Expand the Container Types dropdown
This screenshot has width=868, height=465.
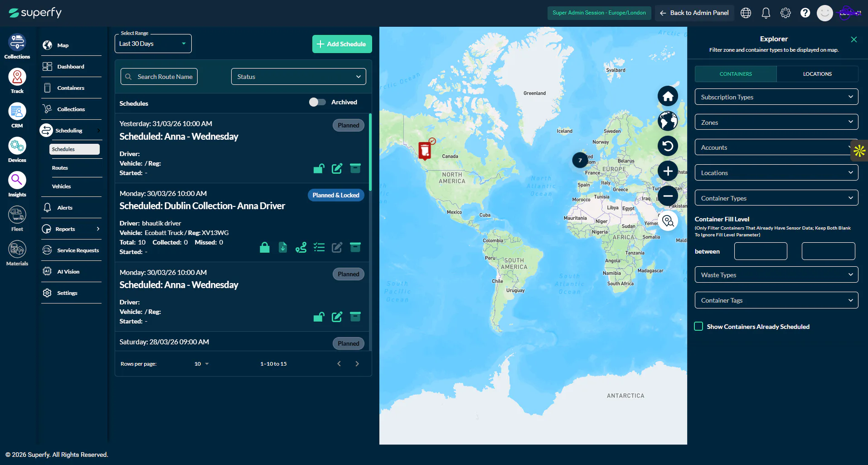[776, 198]
